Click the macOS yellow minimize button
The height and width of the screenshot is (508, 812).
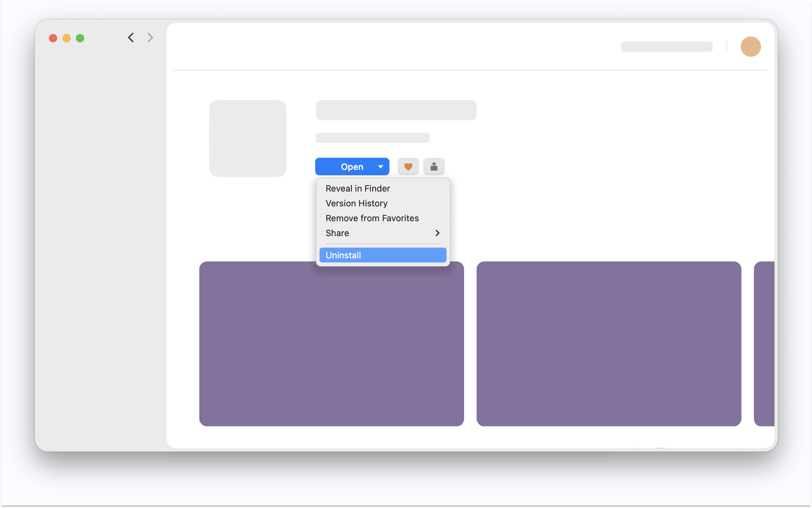[66, 37]
